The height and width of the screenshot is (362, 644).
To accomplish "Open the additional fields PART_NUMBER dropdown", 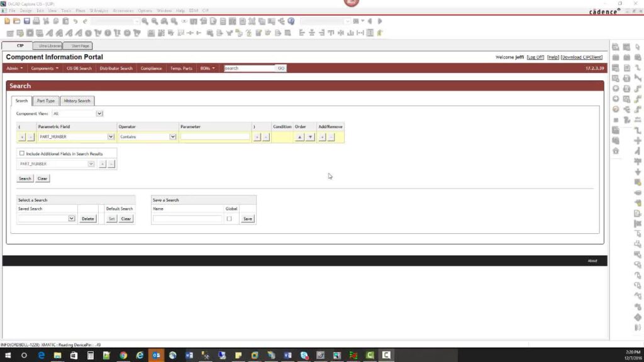I will coord(91,164).
